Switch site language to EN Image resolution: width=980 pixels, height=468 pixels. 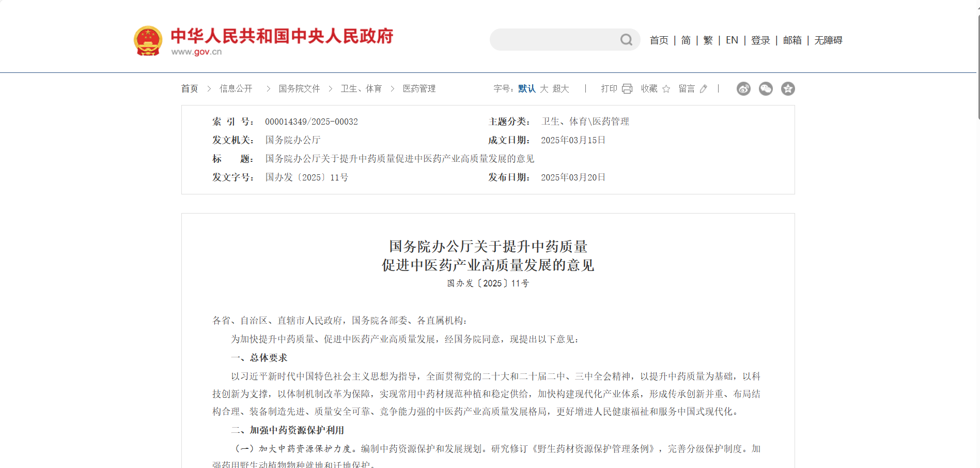[732, 40]
